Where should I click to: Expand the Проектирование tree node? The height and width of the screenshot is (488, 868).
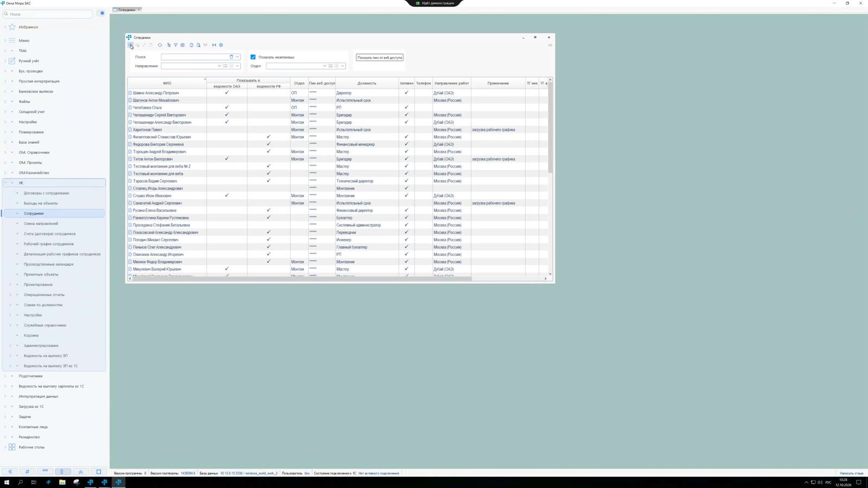point(10,285)
